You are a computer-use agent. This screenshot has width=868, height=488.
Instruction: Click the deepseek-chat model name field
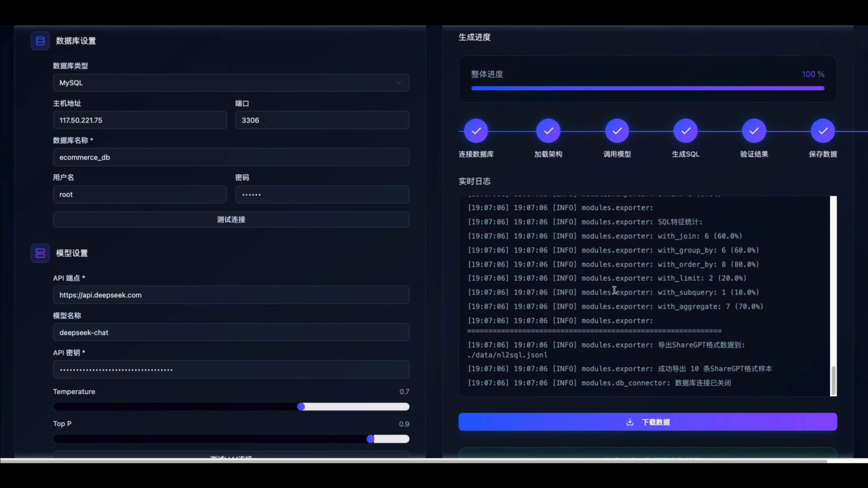231,332
